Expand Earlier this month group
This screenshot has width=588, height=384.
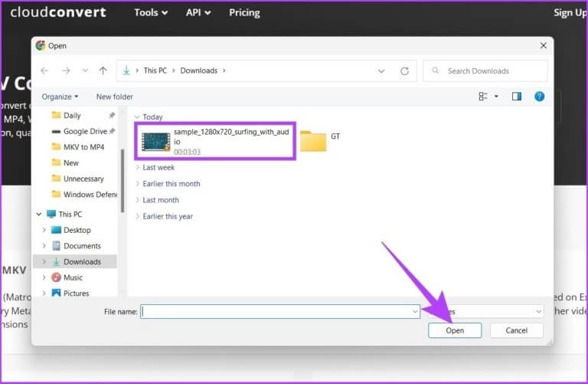pyautogui.click(x=137, y=184)
